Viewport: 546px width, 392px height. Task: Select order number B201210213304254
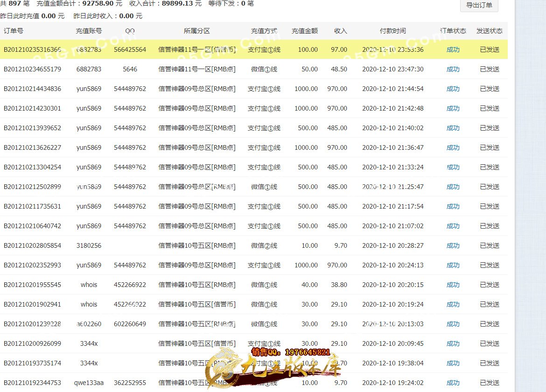(32, 167)
